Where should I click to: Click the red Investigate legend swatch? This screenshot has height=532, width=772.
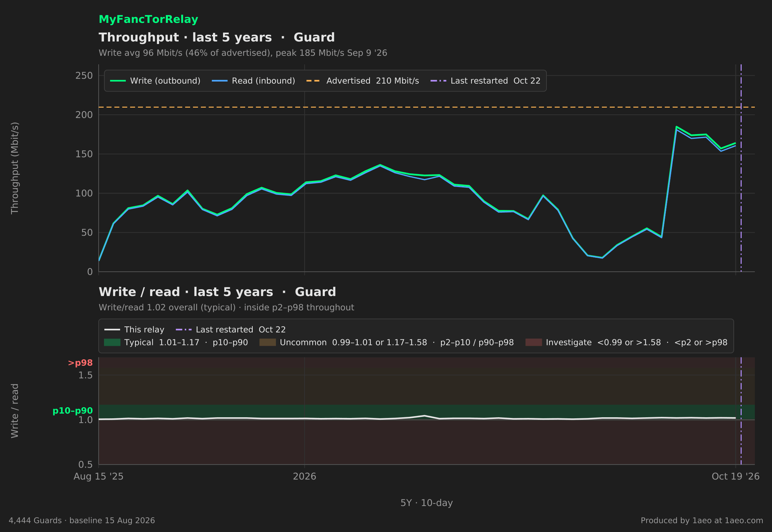(x=534, y=343)
